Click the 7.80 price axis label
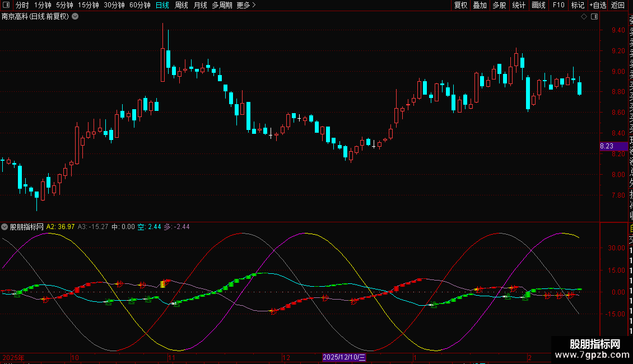The image size is (633, 364). (x=618, y=195)
